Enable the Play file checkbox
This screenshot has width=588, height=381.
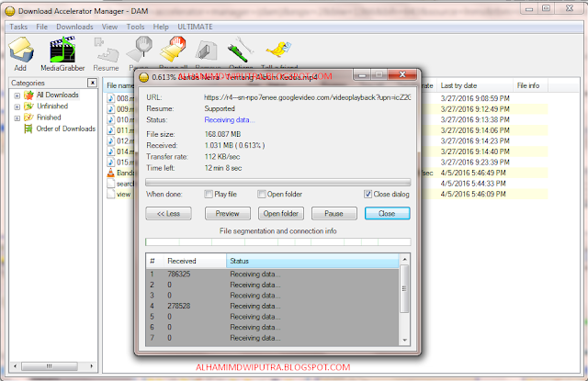209,194
